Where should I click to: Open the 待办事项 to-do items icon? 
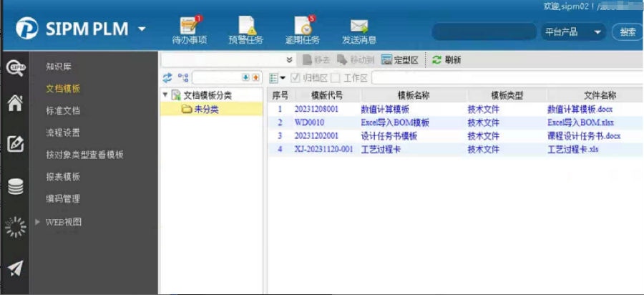click(189, 27)
